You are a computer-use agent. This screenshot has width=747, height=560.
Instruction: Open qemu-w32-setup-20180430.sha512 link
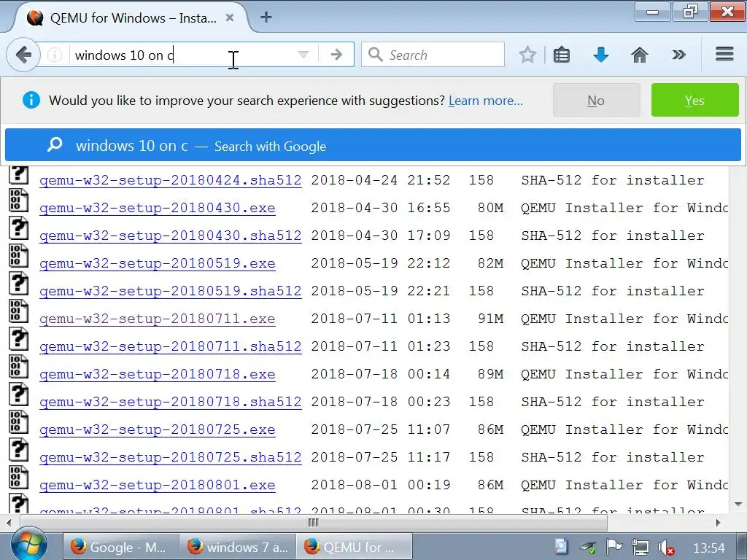[171, 236]
